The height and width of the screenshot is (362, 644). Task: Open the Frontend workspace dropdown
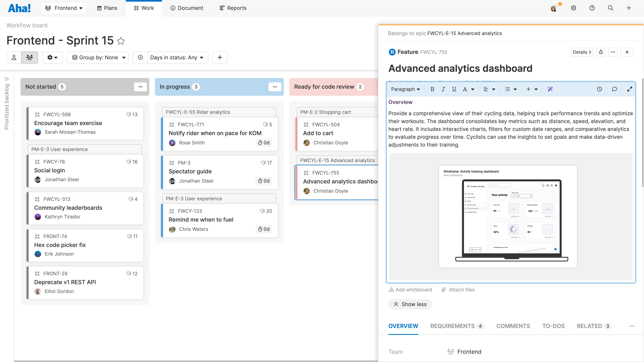click(64, 8)
